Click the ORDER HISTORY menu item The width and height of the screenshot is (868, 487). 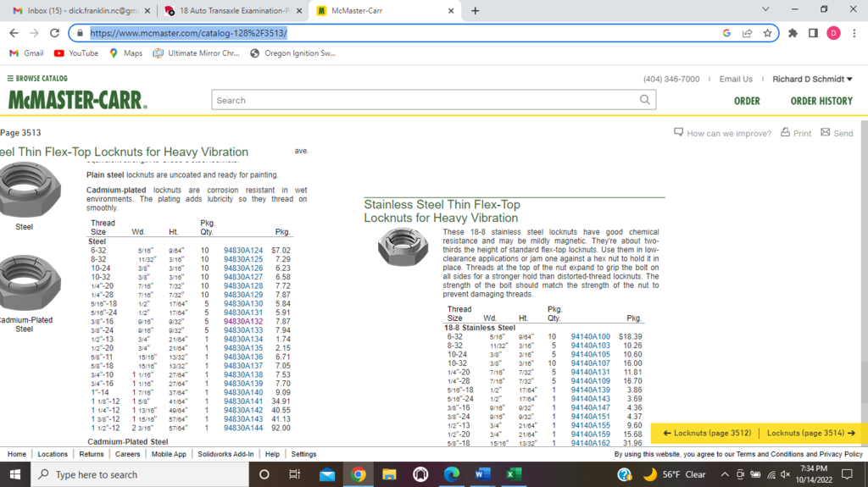click(821, 101)
